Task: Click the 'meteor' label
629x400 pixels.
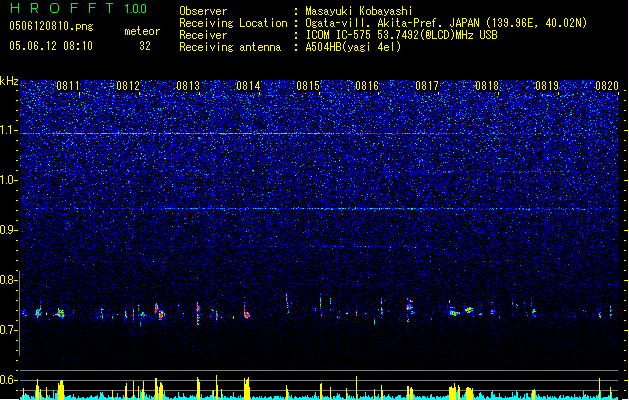Action: point(142,31)
